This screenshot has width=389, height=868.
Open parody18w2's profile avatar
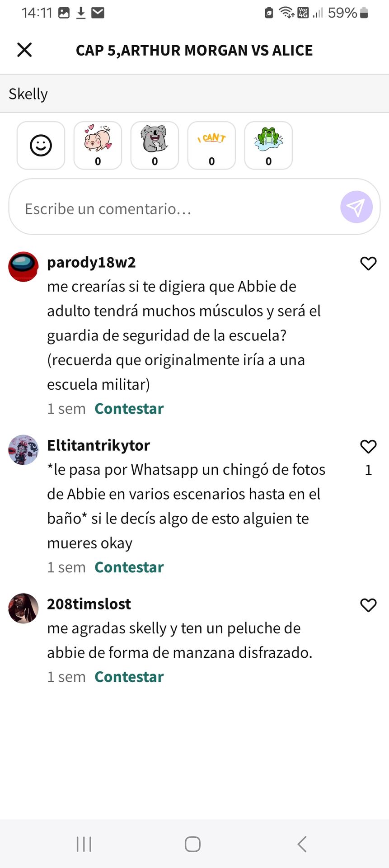tap(23, 267)
